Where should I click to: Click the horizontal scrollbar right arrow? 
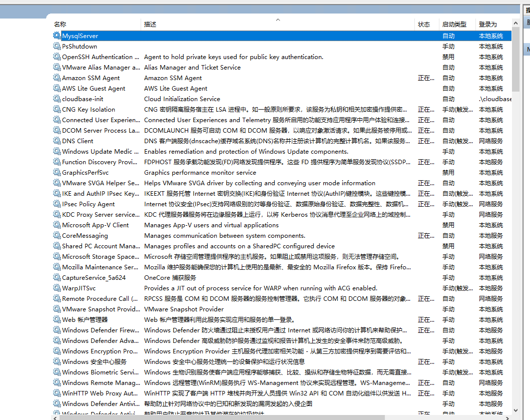[507, 418]
